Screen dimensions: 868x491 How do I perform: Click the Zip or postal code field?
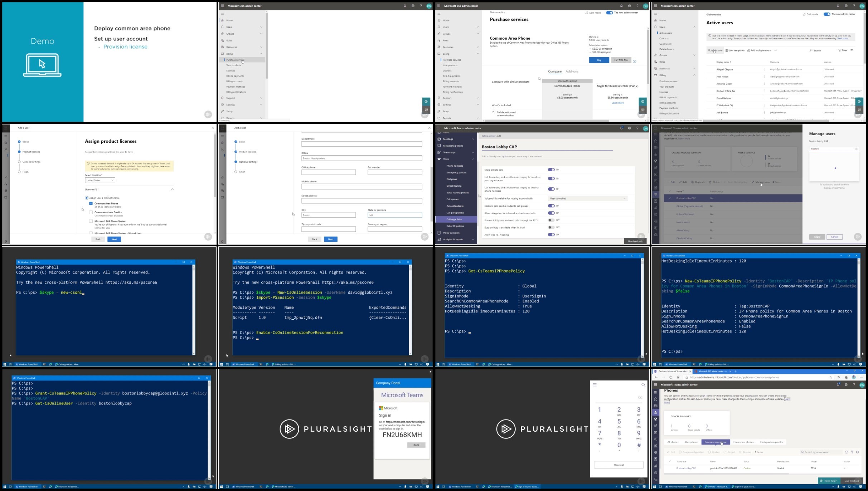[x=329, y=229]
